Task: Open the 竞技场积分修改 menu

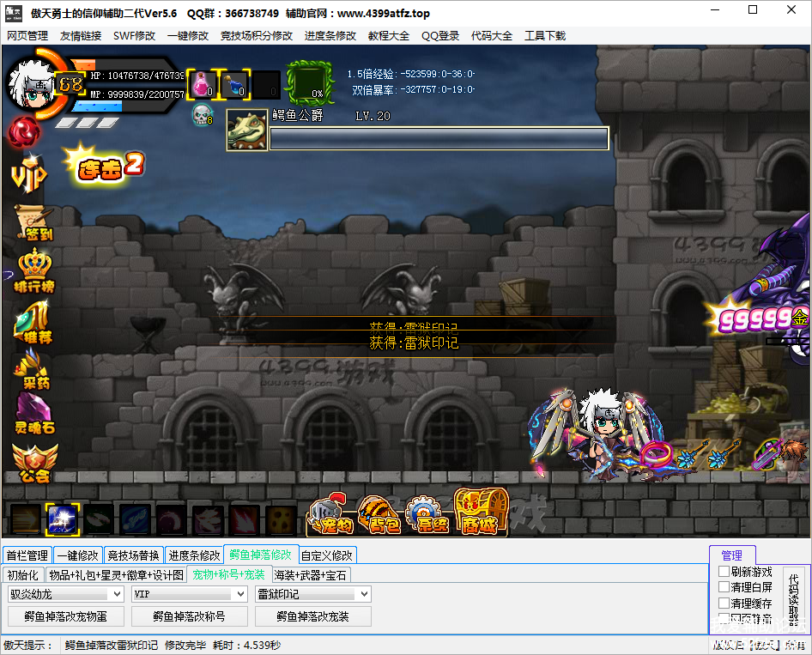Action: coord(257,36)
